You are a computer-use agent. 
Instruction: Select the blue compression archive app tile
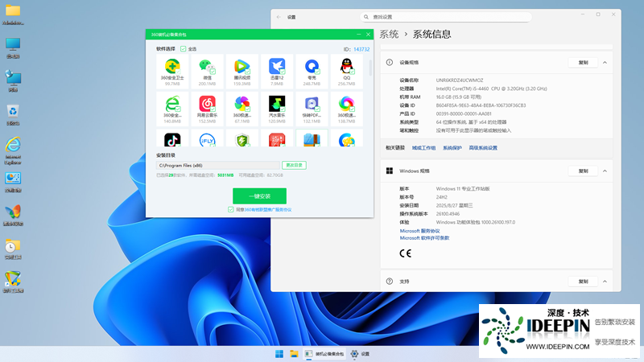coord(312,138)
